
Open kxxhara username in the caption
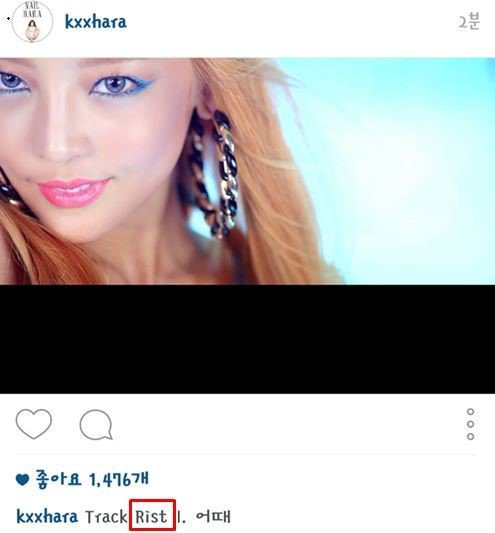point(47,516)
